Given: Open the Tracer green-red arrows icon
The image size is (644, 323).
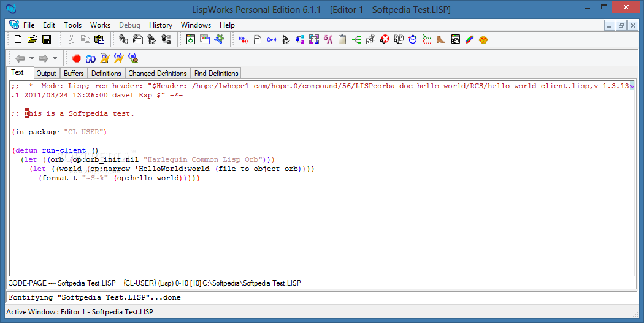Looking at the screenshot, I should (427, 40).
